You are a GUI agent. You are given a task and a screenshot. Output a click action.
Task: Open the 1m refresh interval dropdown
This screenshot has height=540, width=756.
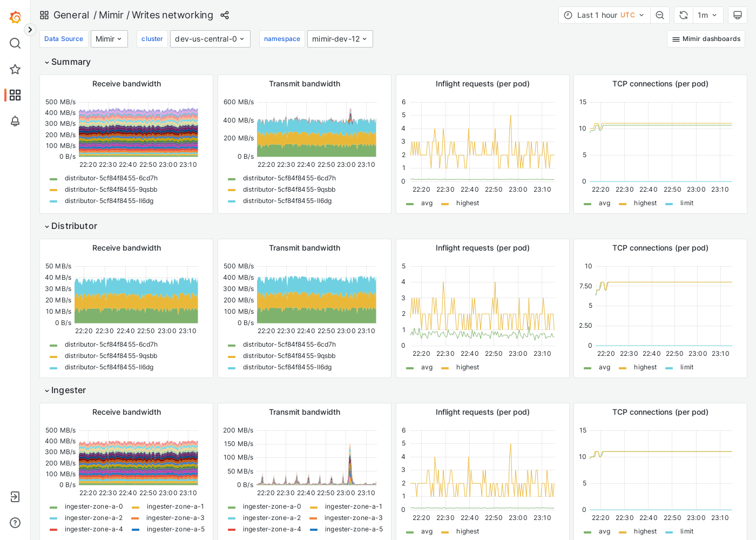pyautogui.click(x=707, y=15)
